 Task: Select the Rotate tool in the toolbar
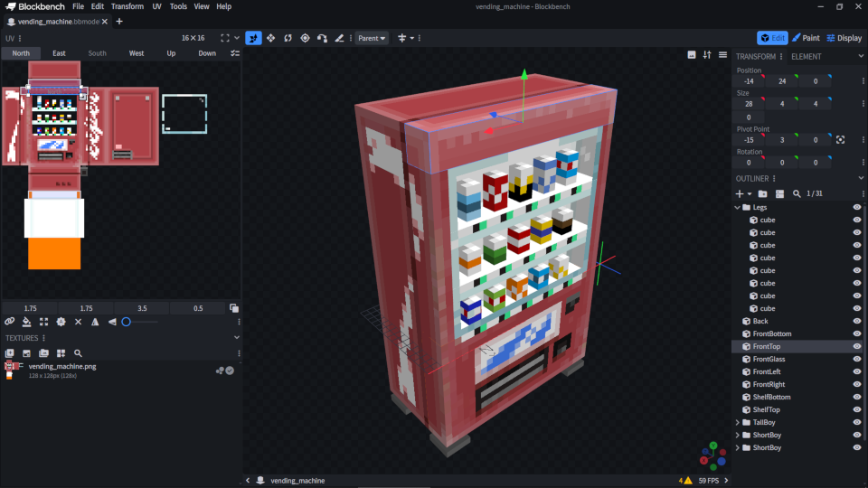coord(288,38)
